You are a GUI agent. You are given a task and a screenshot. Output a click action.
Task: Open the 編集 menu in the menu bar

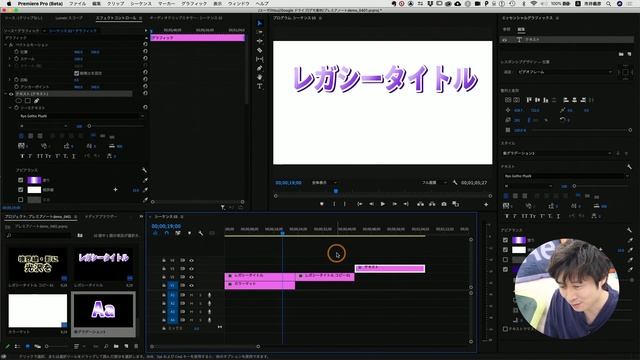click(96, 4)
